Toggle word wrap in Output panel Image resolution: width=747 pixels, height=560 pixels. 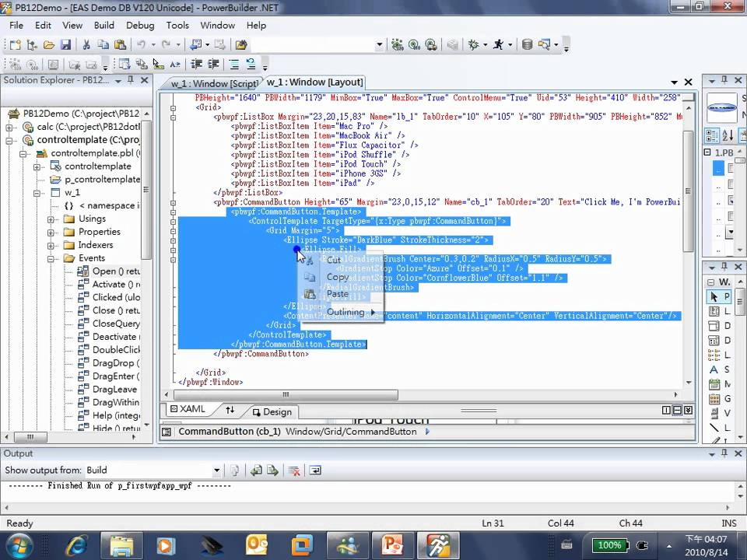[x=315, y=471]
